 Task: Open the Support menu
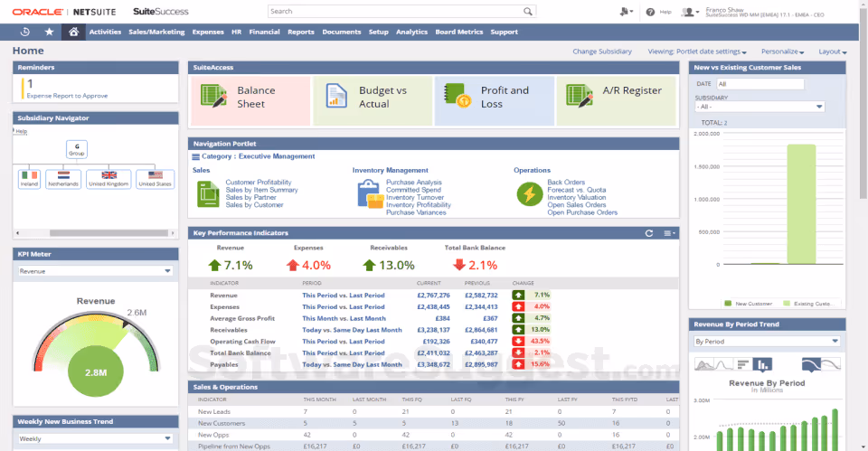[x=504, y=33]
